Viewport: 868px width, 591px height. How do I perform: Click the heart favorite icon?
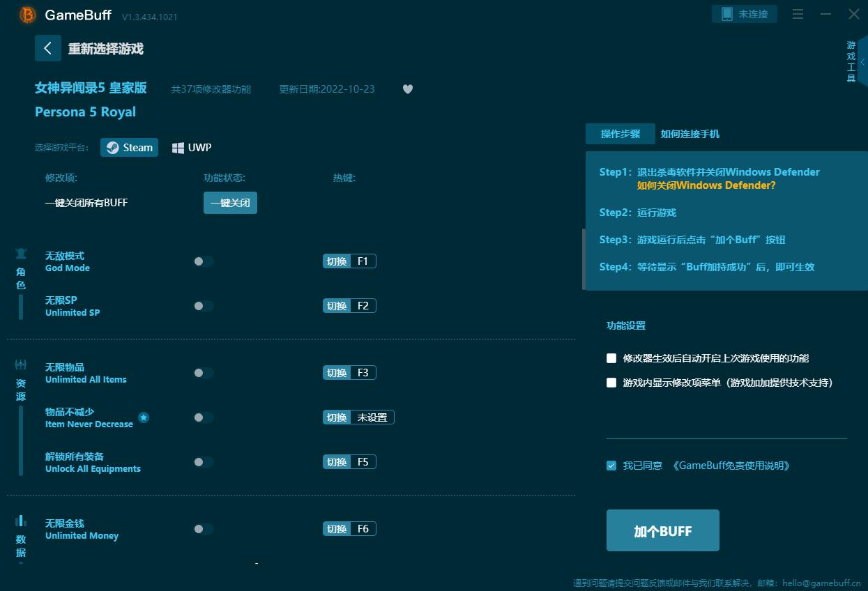408,89
